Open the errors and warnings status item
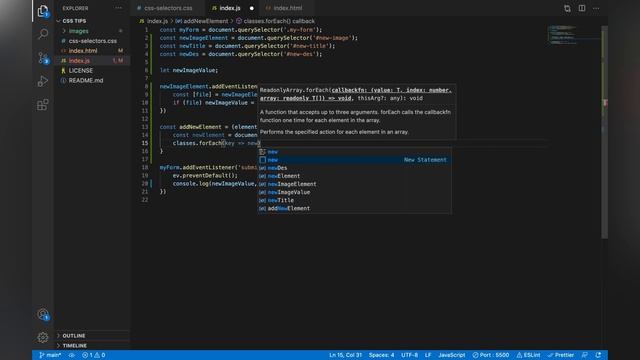 point(93,355)
